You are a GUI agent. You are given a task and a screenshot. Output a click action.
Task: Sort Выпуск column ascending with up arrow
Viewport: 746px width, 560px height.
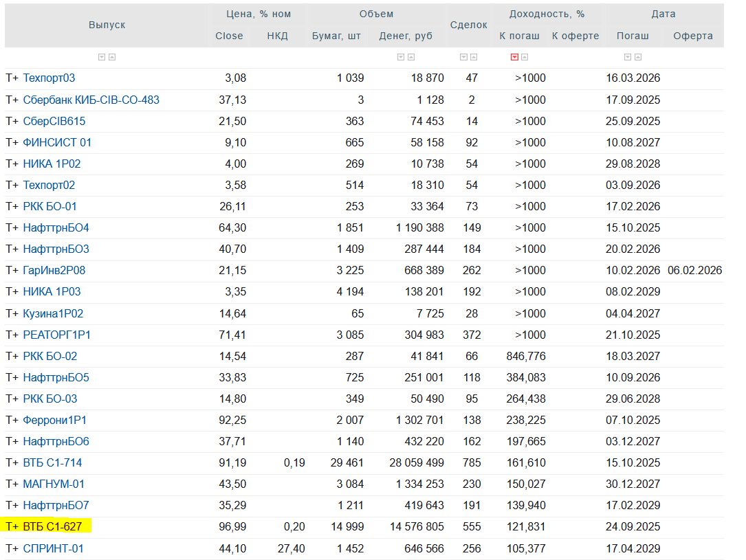tap(112, 57)
